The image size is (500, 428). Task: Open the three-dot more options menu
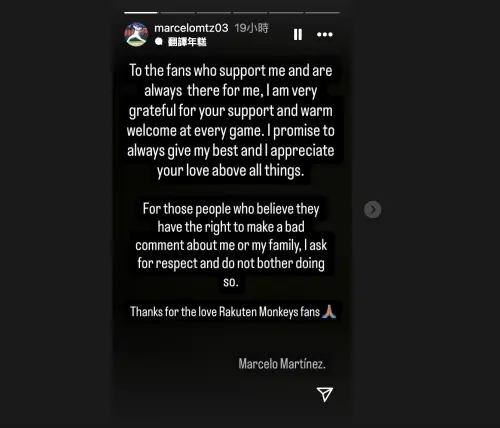325,34
